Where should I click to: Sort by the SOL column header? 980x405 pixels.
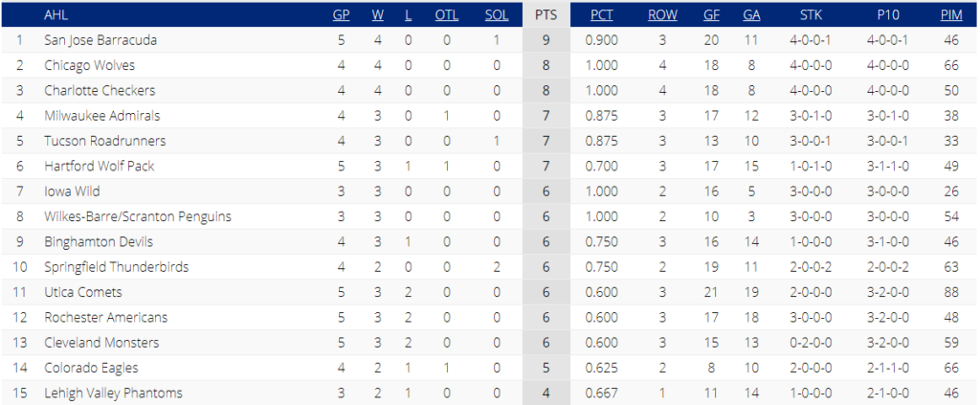tap(497, 15)
